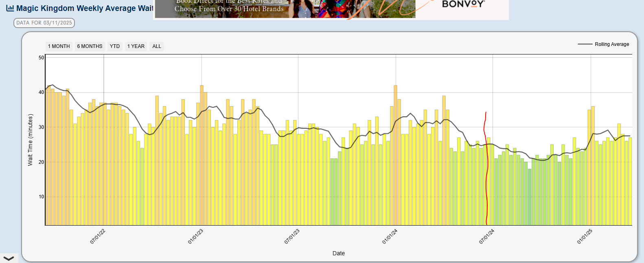Click the chevron arrow in bottom-left corner

8,258
